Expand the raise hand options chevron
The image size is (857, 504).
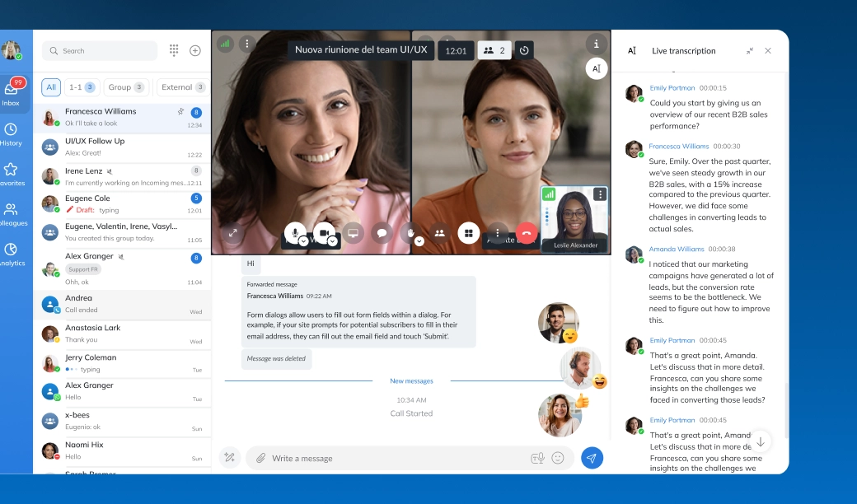tap(419, 241)
